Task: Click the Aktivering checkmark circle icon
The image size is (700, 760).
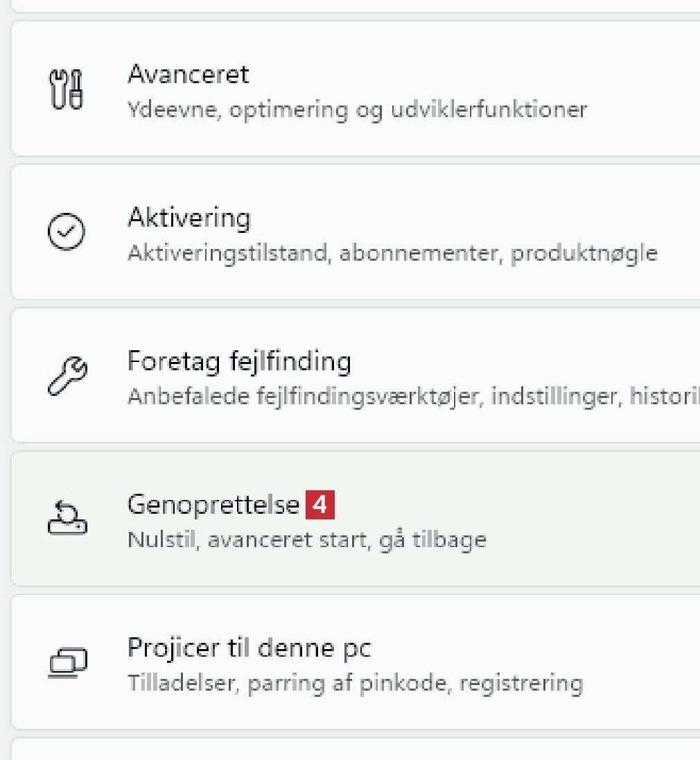Action: point(67,232)
